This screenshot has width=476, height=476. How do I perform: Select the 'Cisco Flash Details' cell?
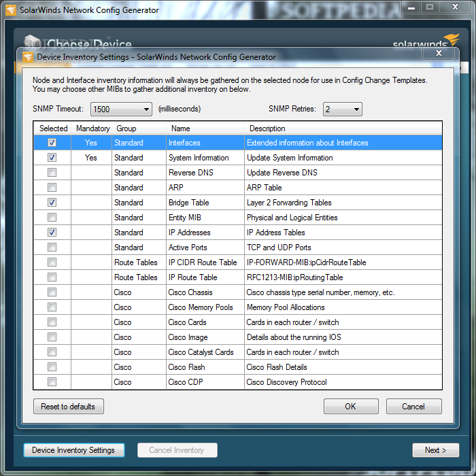pyautogui.click(x=343, y=367)
